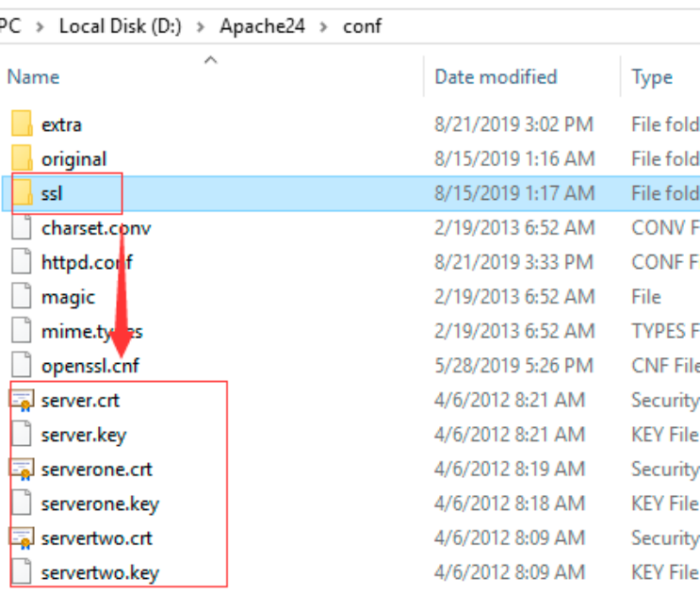The height and width of the screenshot is (594, 700).
Task: Click the server.key file icon
Action: [21, 435]
